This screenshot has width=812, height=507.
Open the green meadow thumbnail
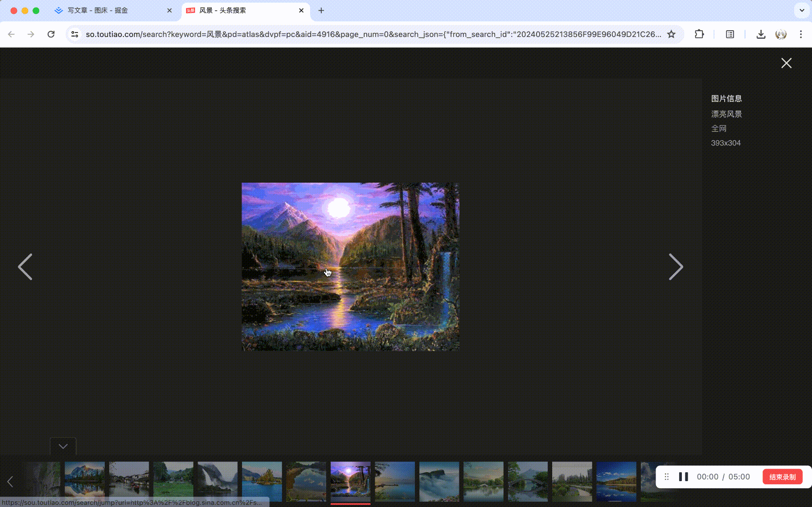[x=173, y=482]
